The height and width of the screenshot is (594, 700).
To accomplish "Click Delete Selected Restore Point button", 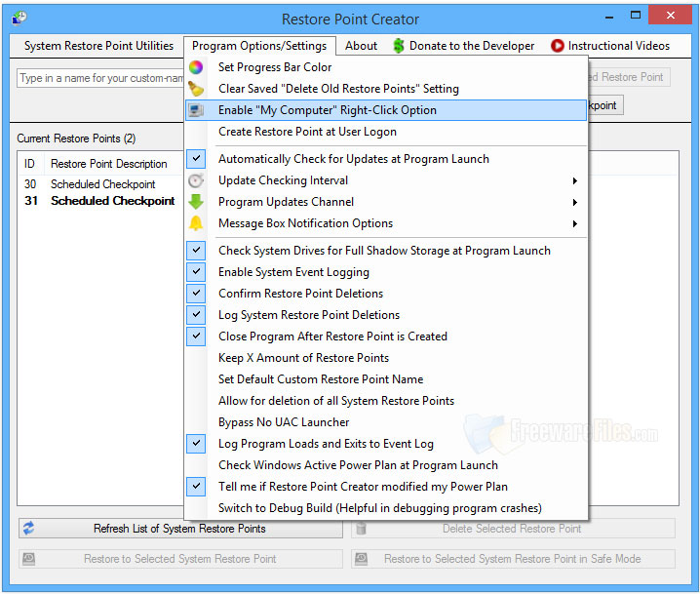I will coord(513,529).
